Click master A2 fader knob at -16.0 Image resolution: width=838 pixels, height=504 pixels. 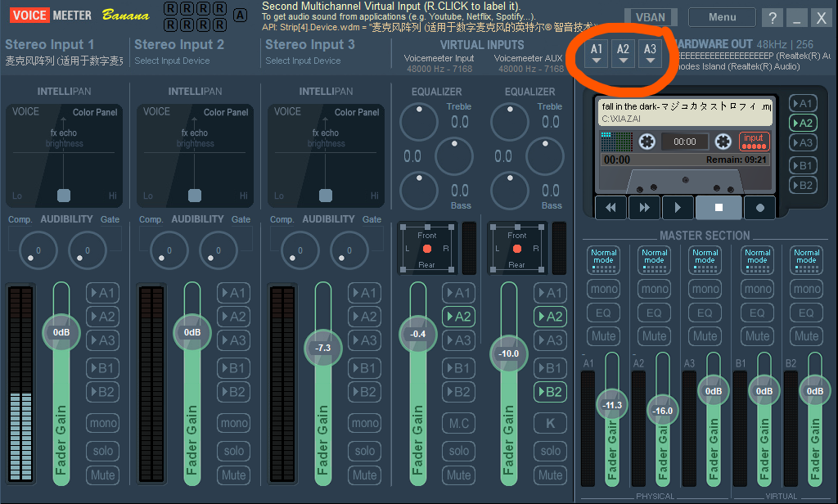click(663, 411)
